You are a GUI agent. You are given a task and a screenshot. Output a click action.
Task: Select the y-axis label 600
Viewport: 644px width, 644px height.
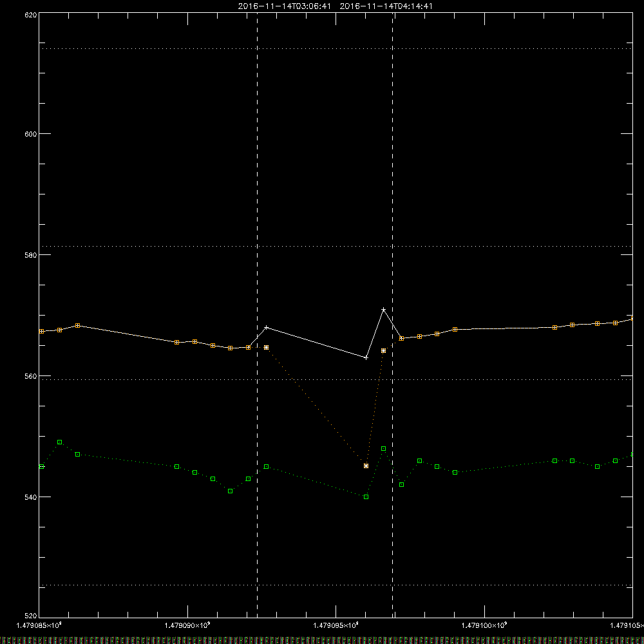[31, 134]
